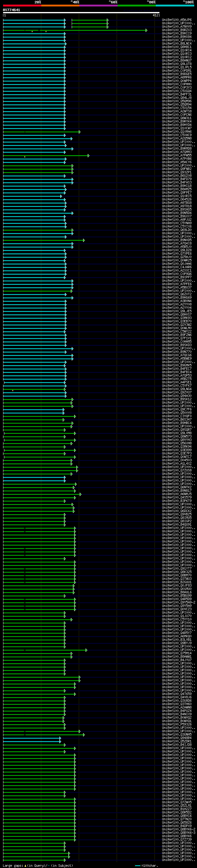Viewport: 197px width, 868px height.
Task: Select hit label UniRef100_A4PSE1
Action: [177, 382]
